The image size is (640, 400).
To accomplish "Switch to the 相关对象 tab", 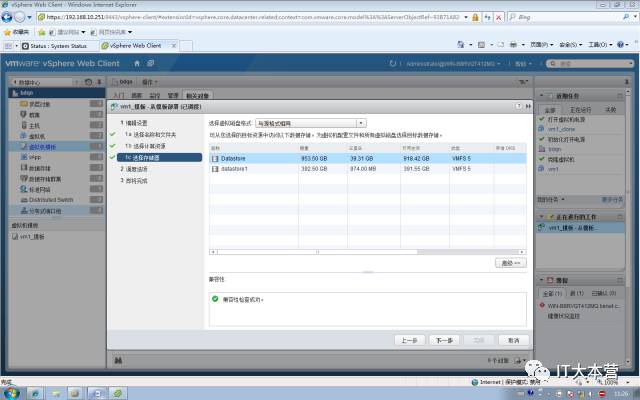I will tap(198, 96).
